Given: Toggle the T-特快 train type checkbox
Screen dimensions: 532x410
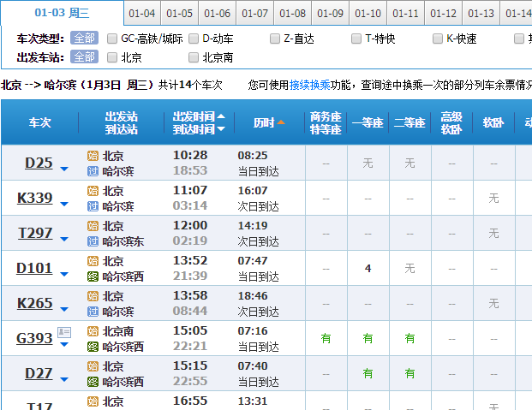Looking at the screenshot, I should 356,39.
